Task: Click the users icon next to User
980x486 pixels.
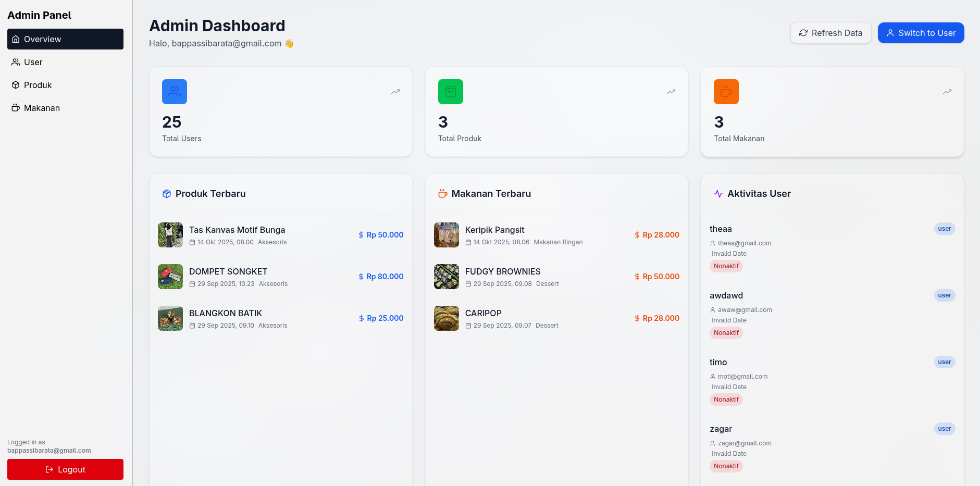Action: tap(16, 62)
